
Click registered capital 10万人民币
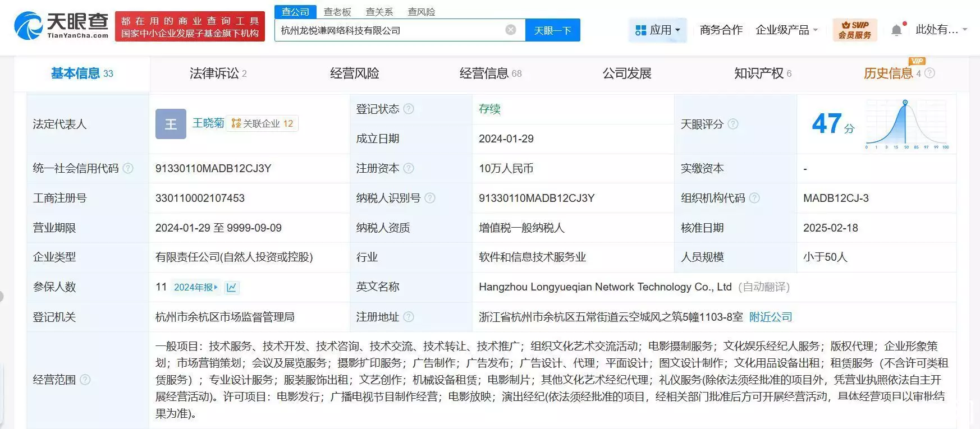(506, 168)
